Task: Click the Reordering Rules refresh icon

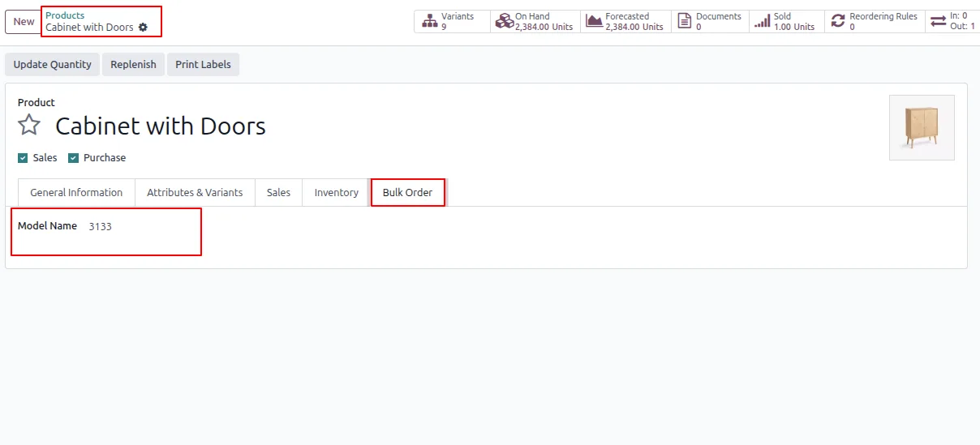Action: (x=838, y=21)
